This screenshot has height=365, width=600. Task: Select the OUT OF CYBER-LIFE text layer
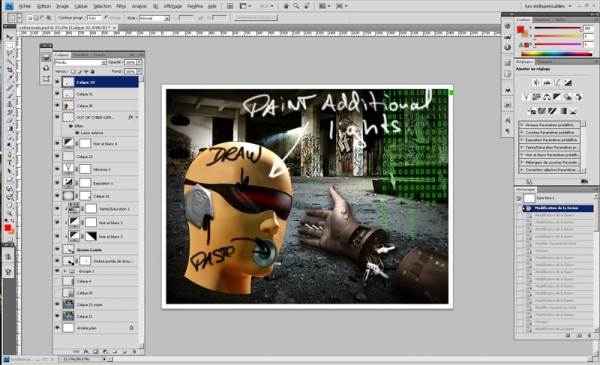(x=96, y=117)
